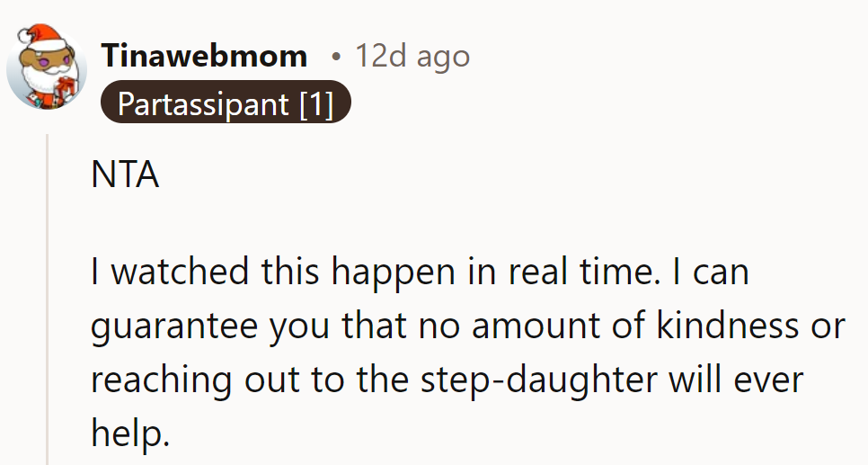Click the final word "help."
The height and width of the screenshot is (465, 868).
click(130, 434)
